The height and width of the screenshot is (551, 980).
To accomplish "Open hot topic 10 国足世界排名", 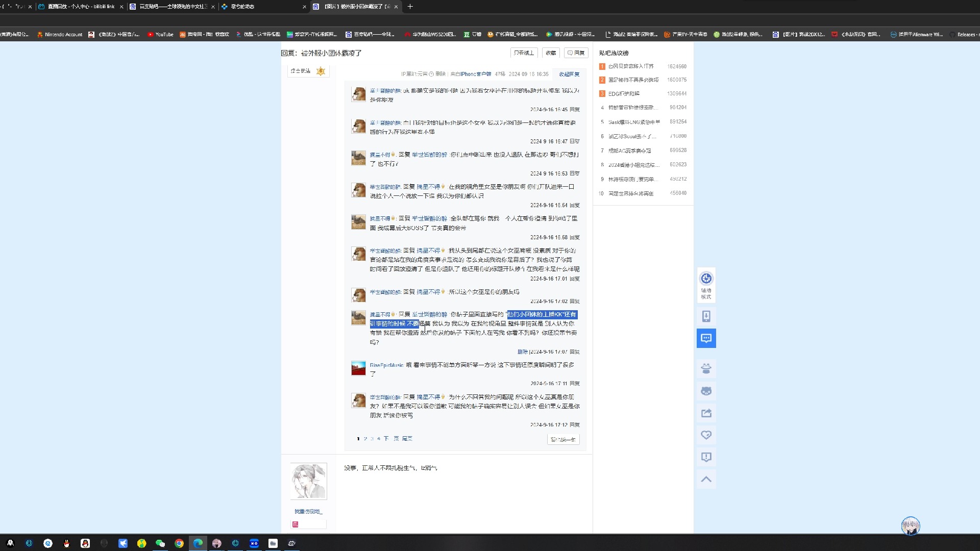I will pyautogui.click(x=631, y=194).
